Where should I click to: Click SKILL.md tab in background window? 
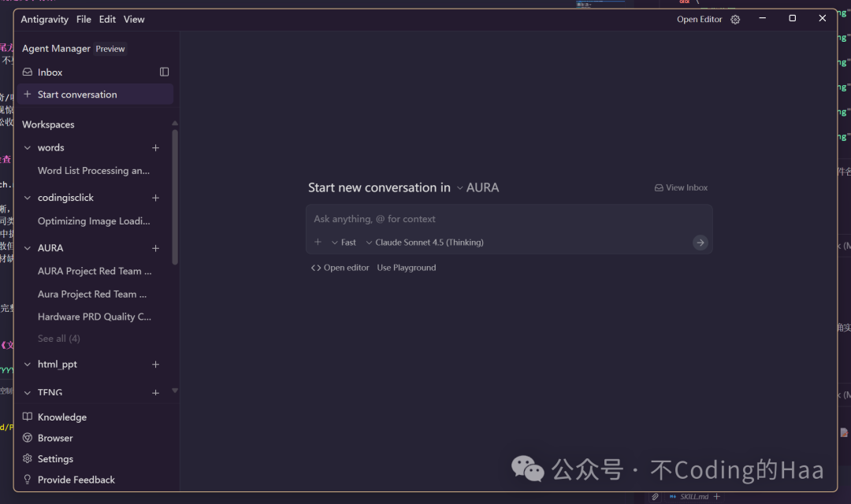coord(689,497)
